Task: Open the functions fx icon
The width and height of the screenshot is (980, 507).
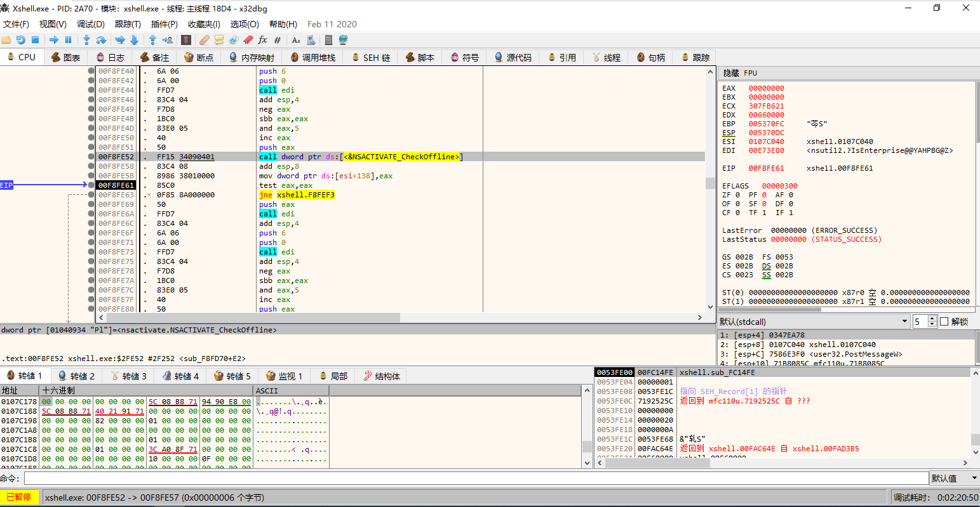Action: pyautogui.click(x=263, y=40)
